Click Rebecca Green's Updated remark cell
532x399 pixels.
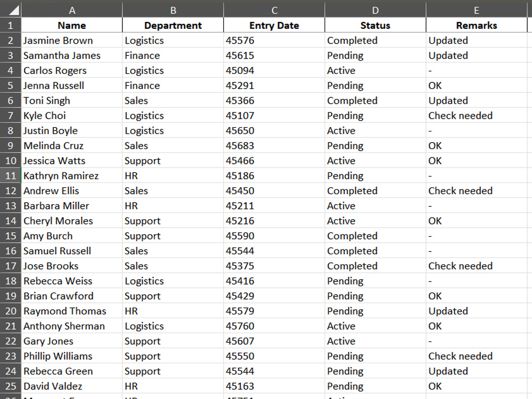[476, 371]
